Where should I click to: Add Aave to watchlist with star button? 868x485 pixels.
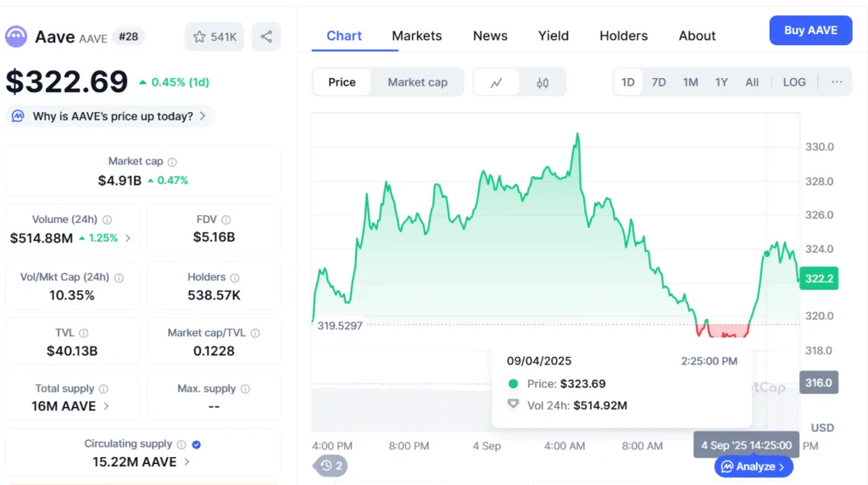click(x=214, y=36)
